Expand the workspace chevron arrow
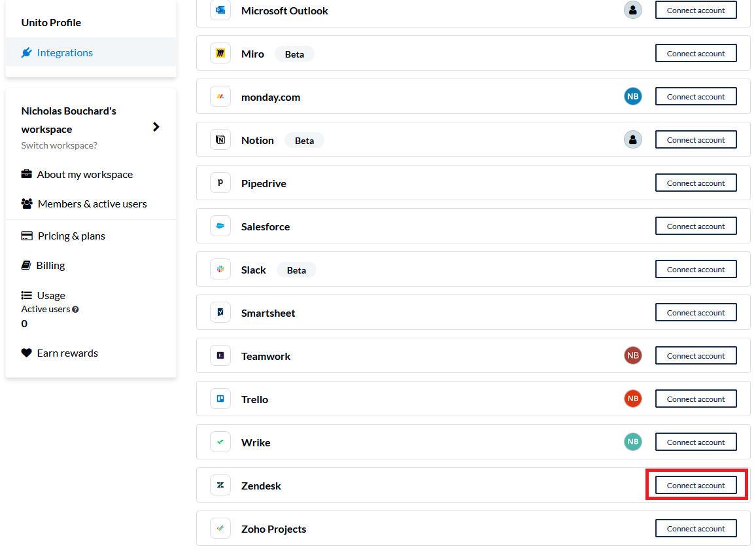The height and width of the screenshot is (553, 756). 156,127
